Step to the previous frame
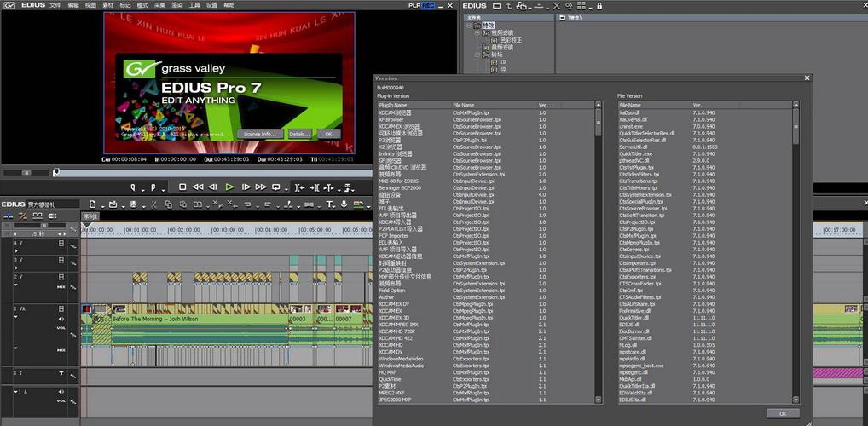 coord(212,187)
